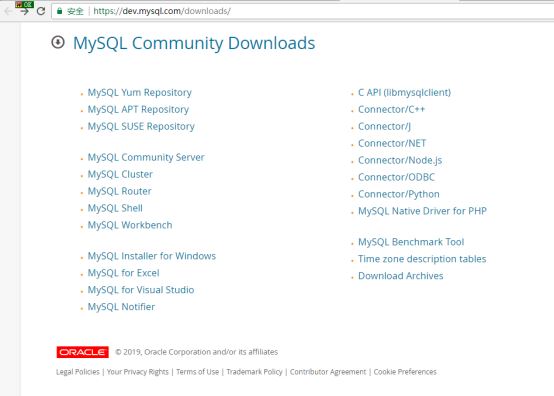Open MySQL for Visual Studio link
Screen dimensions: 554x396
tap(141, 290)
